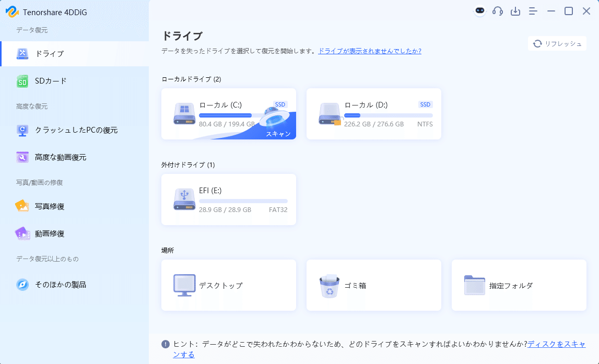
Task: Click the EFI (E:) USB drive icon
Action: pos(184,199)
